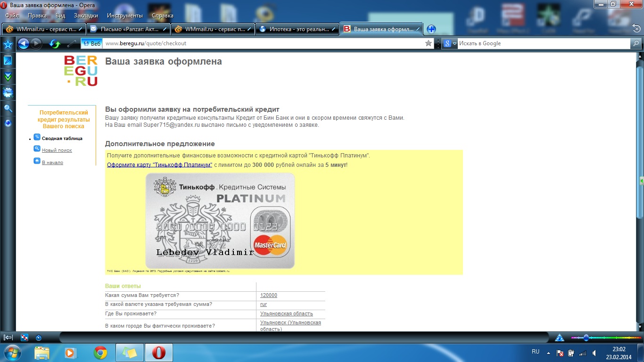Click the Искать в Google search field
644x362 pixels.
[x=544, y=43]
